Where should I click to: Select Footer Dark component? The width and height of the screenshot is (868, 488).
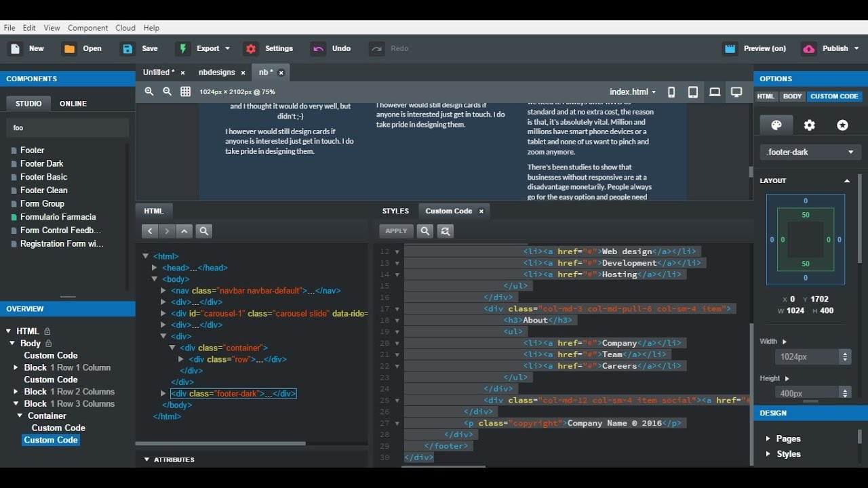(x=42, y=163)
